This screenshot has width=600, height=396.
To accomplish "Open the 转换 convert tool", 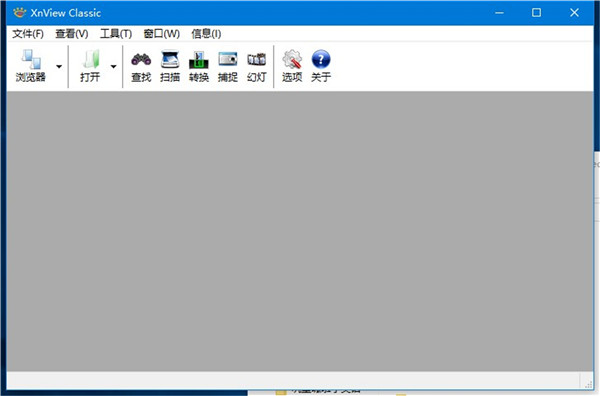I will coord(199,66).
